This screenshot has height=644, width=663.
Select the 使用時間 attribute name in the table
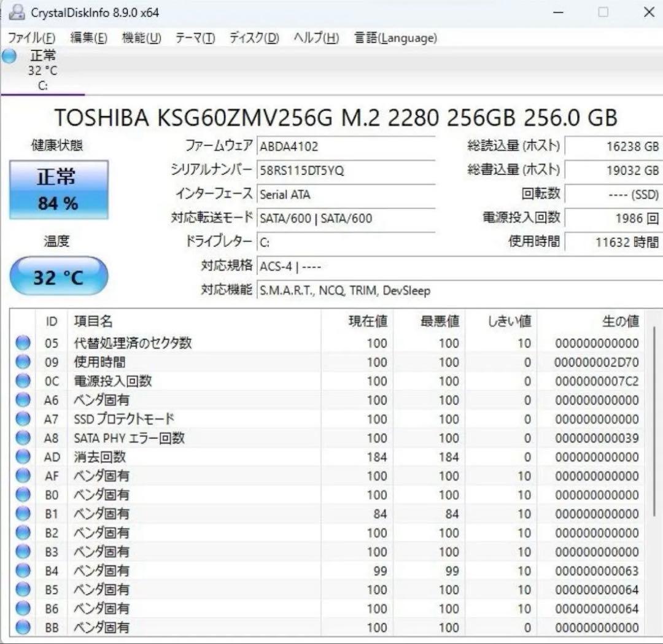coord(100,362)
